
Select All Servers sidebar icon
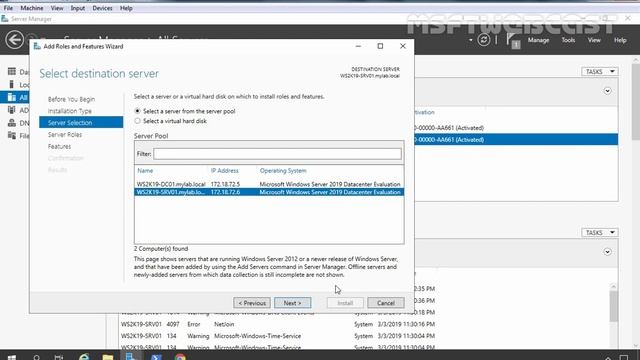[12, 97]
